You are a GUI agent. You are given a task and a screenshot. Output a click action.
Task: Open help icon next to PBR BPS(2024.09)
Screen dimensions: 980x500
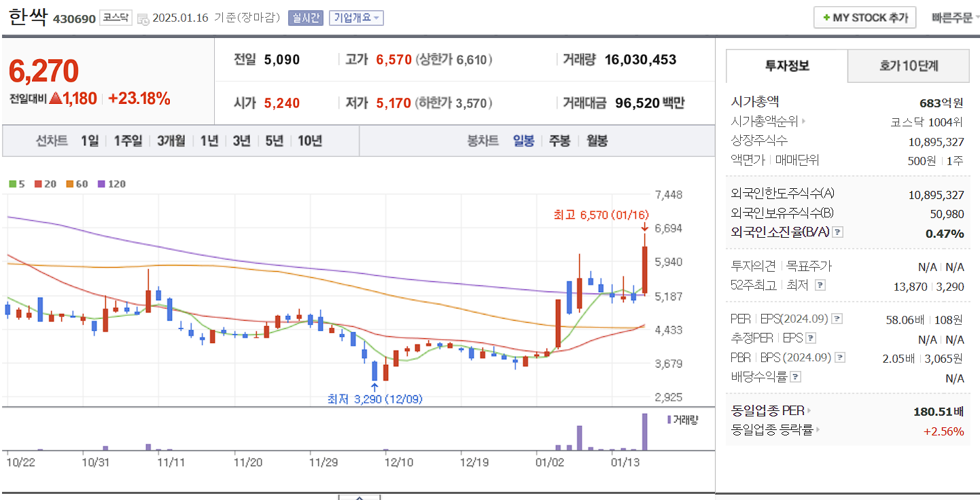coord(839,357)
